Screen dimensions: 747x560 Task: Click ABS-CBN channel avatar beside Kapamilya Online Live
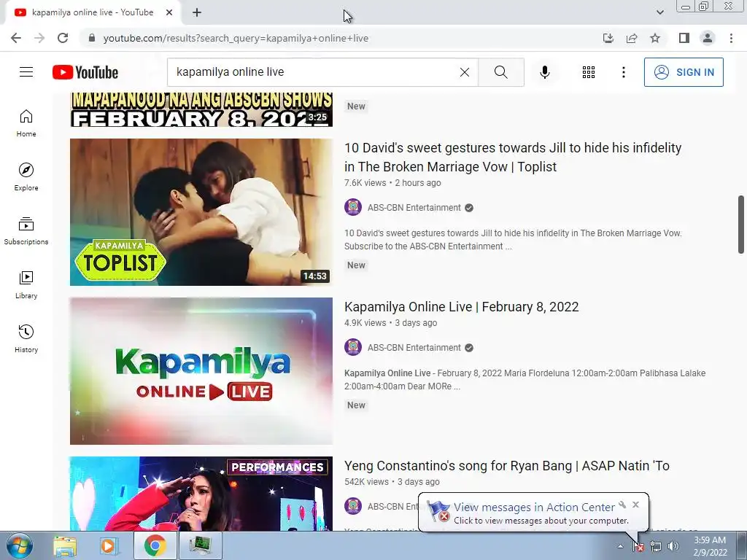(x=353, y=347)
